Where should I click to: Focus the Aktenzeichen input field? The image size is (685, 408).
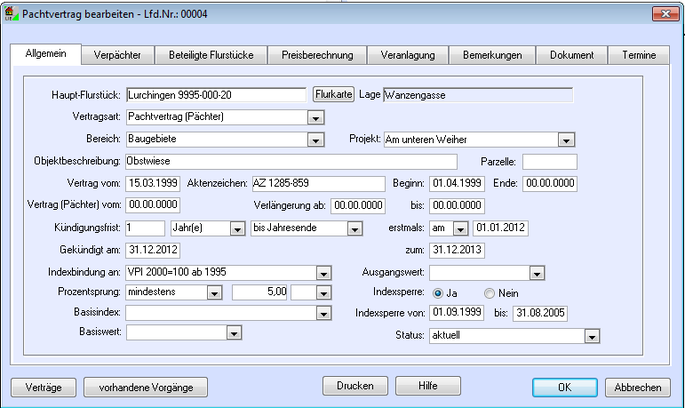click(317, 183)
